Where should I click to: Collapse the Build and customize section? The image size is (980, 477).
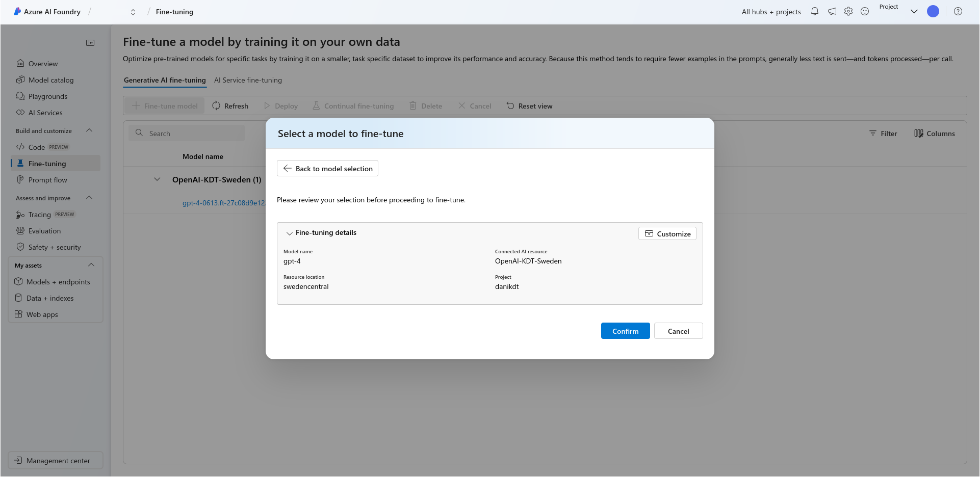click(x=89, y=131)
